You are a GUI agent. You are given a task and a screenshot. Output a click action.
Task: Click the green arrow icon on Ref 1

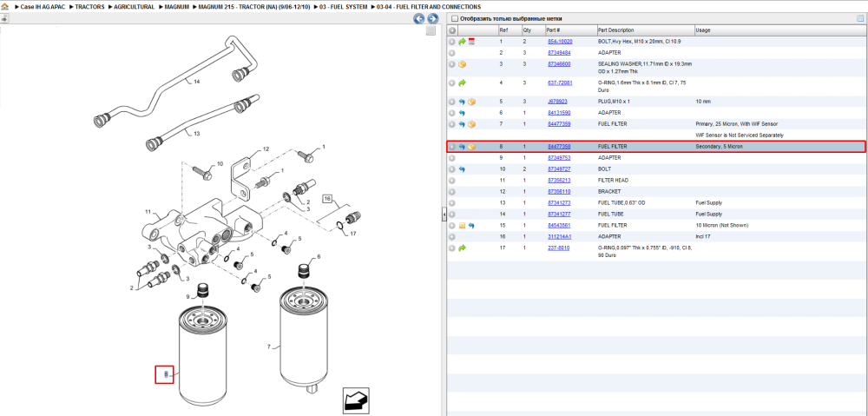click(463, 42)
